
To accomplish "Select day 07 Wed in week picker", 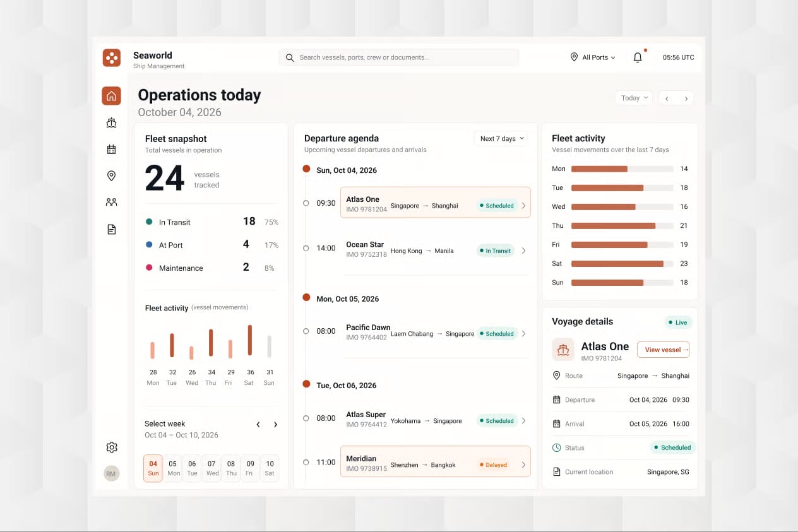I will [211, 468].
